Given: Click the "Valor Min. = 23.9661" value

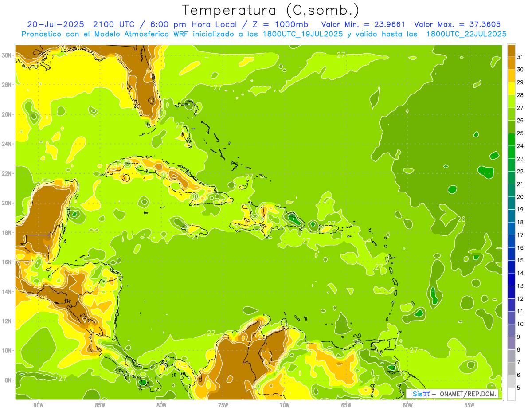Looking at the screenshot, I should click(x=363, y=24).
